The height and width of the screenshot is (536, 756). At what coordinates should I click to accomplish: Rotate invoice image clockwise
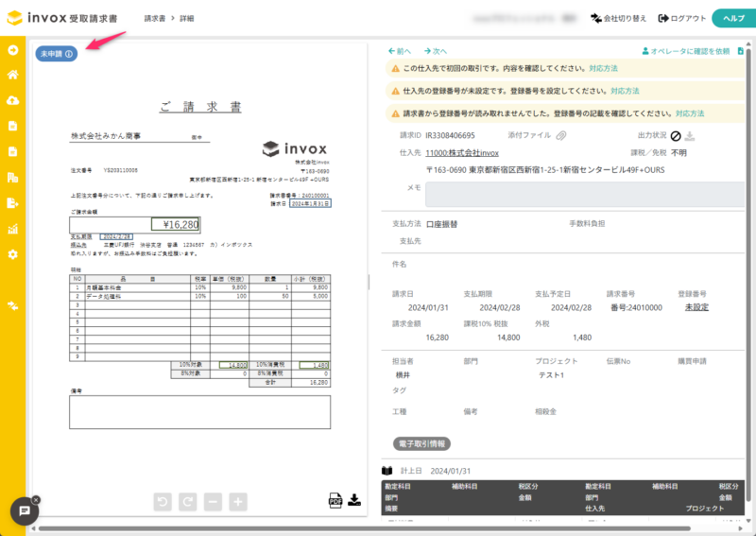(x=187, y=502)
